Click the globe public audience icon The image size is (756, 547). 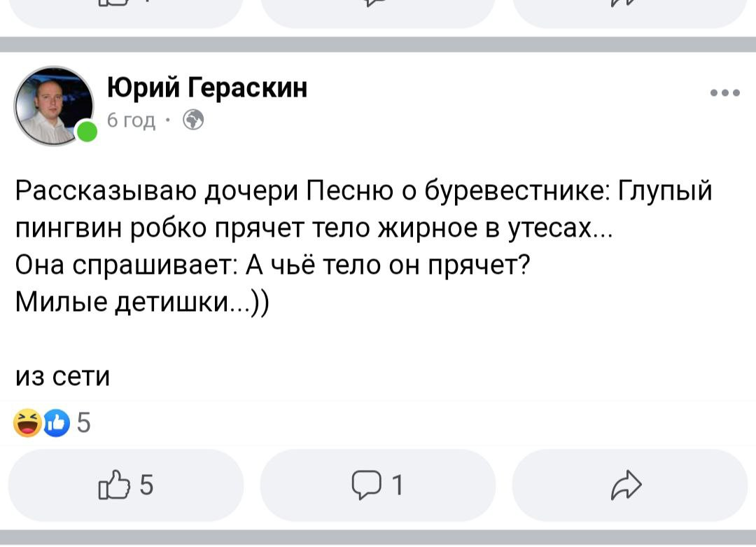[x=193, y=120]
